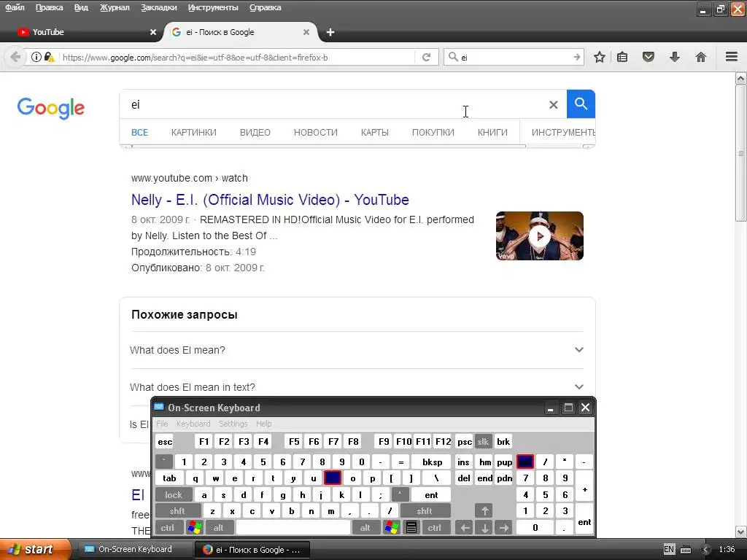This screenshot has height=560, width=747.
Task: Click the Firefox URL address bar
Action: (237, 57)
